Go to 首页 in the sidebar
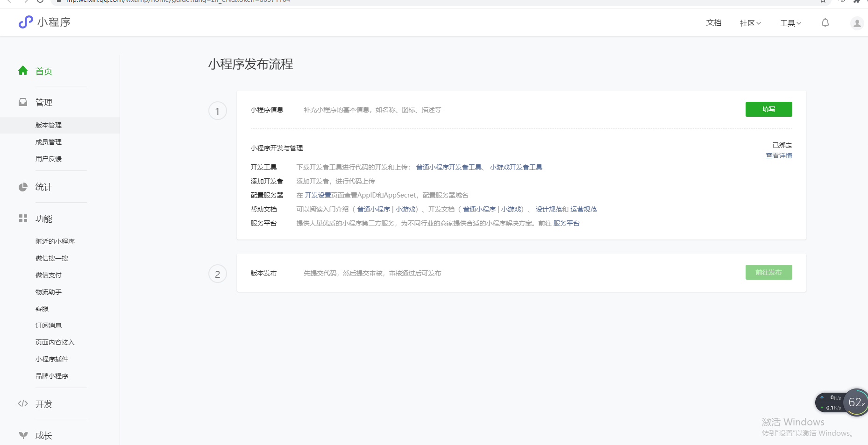The image size is (868, 445). point(44,71)
